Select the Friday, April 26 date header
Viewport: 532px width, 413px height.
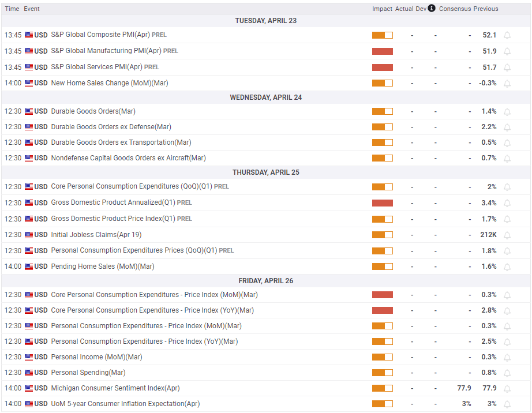(265, 281)
